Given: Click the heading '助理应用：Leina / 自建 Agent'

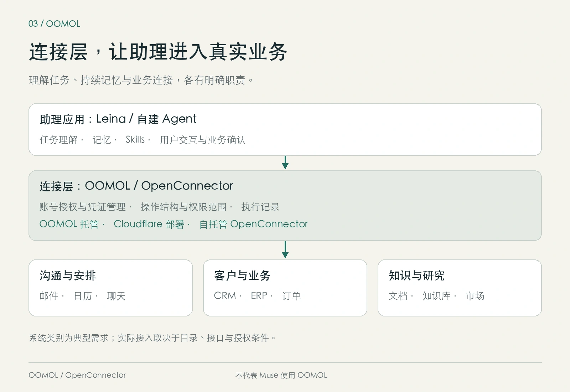Looking at the screenshot, I should pyautogui.click(x=118, y=119).
